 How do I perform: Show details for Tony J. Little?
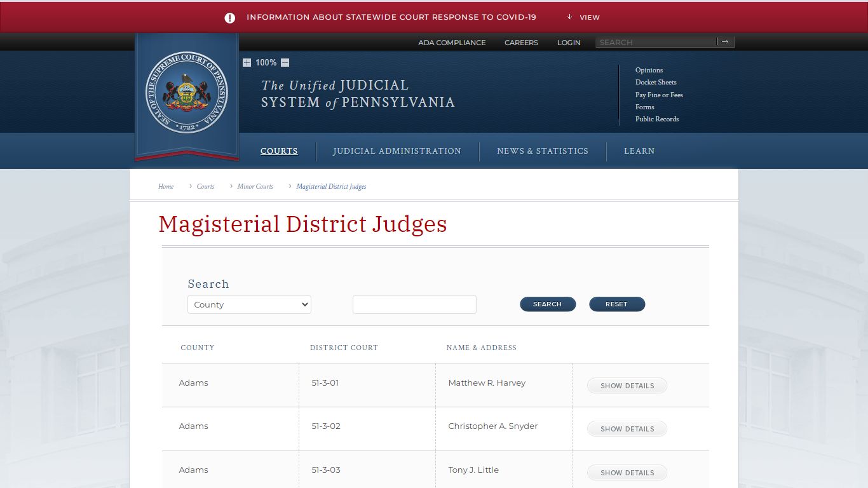point(627,473)
